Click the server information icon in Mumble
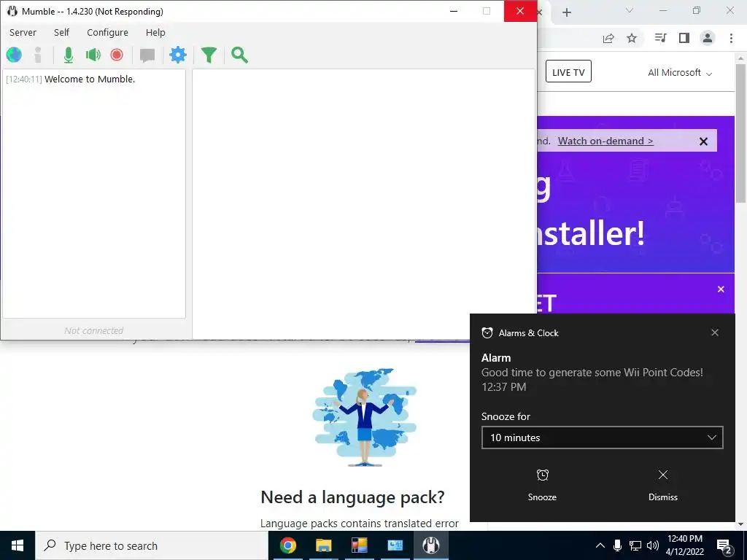747x560 pixels. click(x=38, y=55)
